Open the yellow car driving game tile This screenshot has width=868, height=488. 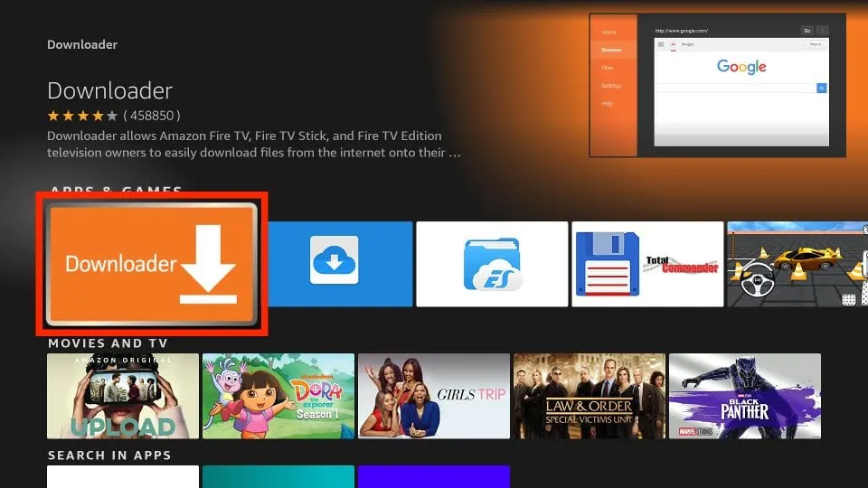797,264
